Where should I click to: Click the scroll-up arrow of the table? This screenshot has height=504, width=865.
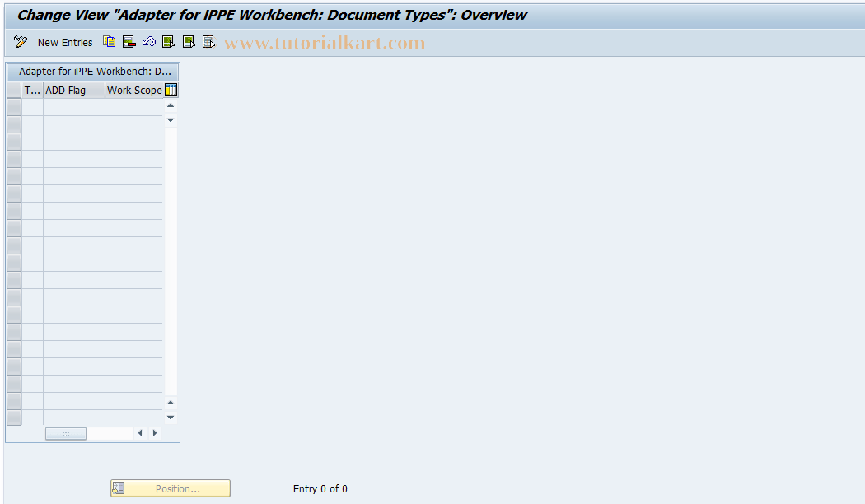pos(171,105)
